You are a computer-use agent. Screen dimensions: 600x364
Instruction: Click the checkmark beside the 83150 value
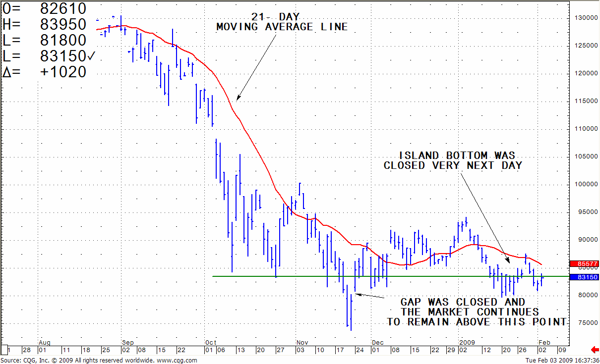91,56
